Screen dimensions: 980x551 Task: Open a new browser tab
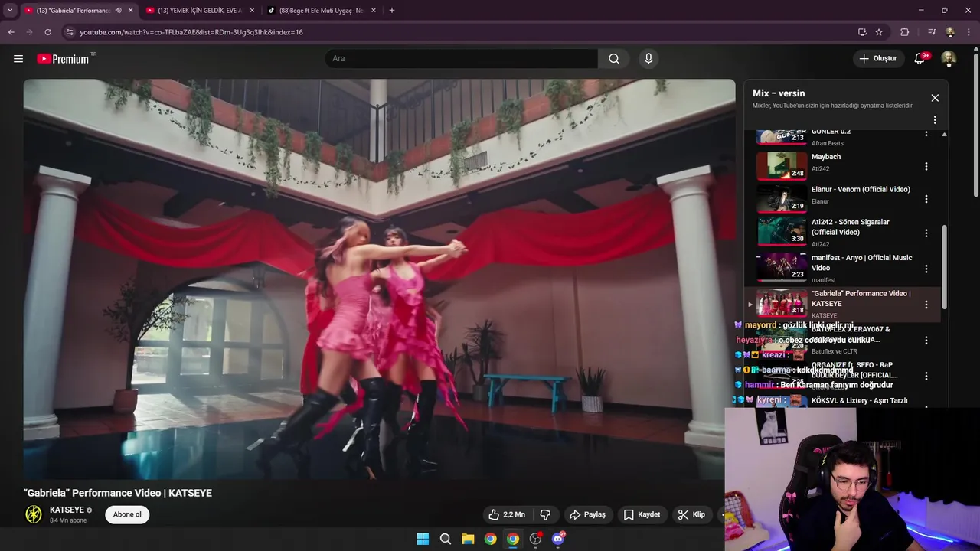point(392,11)
